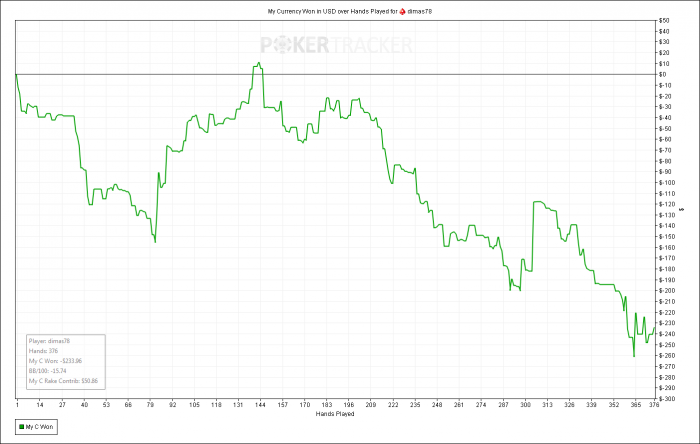Click the 'Hands Played' x-axis title
This screenshot has width=700, height=444.
pos(335,414)
